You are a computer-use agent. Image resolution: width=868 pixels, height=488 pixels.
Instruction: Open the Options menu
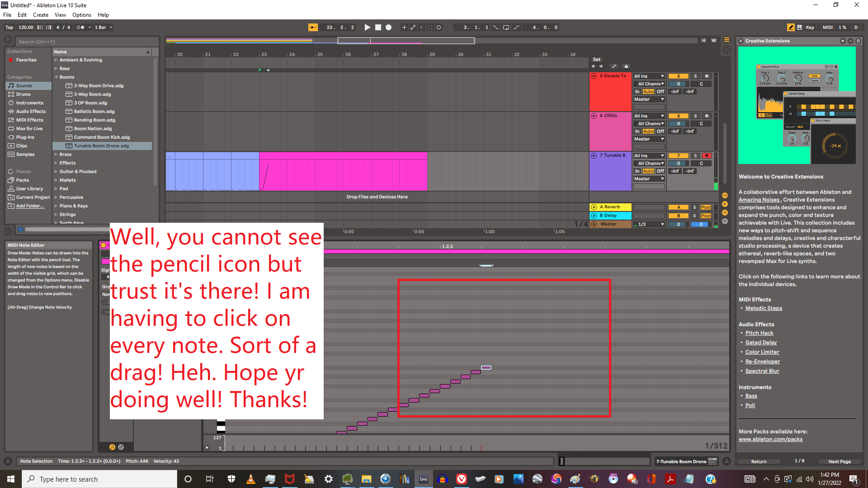pyautogui.click(x=82, y=15)
